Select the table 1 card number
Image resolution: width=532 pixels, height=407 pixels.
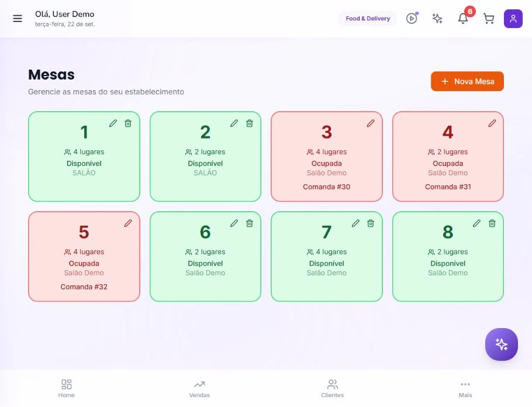point(84,132)
